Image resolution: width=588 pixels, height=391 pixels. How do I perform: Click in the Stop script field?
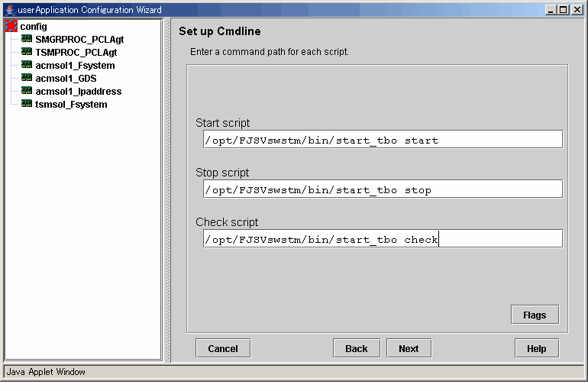coord(383,189)
